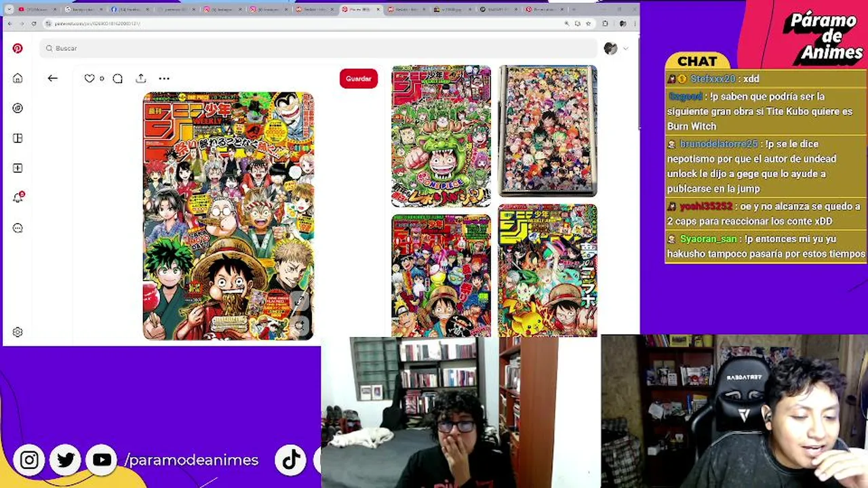Click the Pinterest logo in the sidebar
The image size is (868, 488).
point(18,48)
